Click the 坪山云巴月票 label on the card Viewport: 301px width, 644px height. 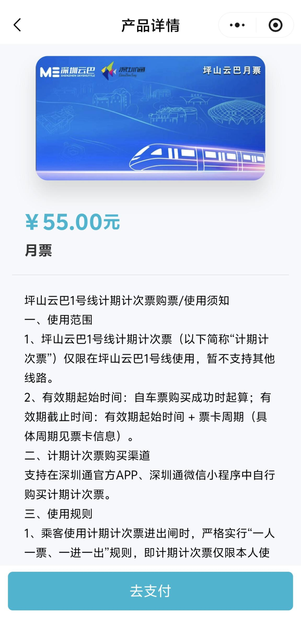click(x=232, y=70)
